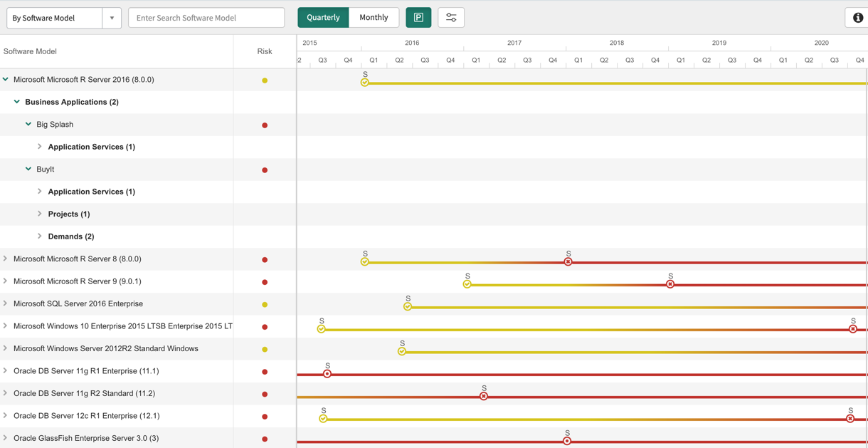Collapse Business Applications (2) group
868x448 pixels.
point(17,102)
